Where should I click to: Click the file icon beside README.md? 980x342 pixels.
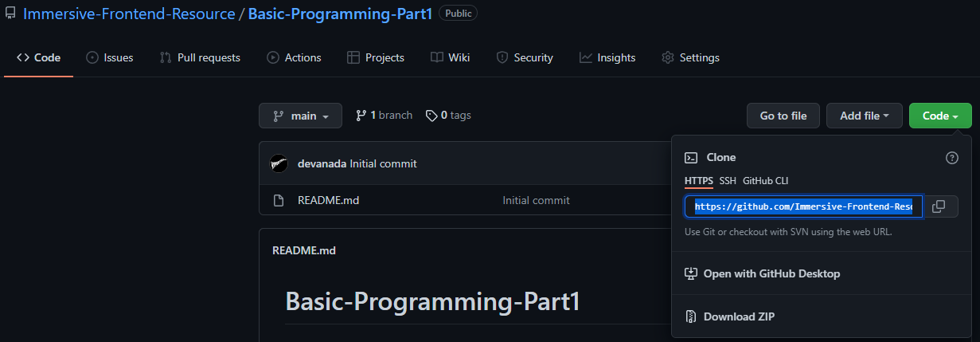(x=279, y=200)
